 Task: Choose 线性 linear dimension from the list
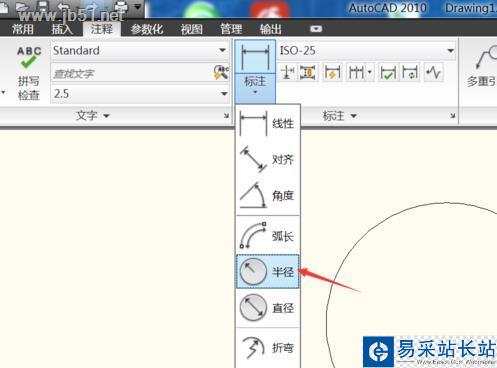(268, 123)
